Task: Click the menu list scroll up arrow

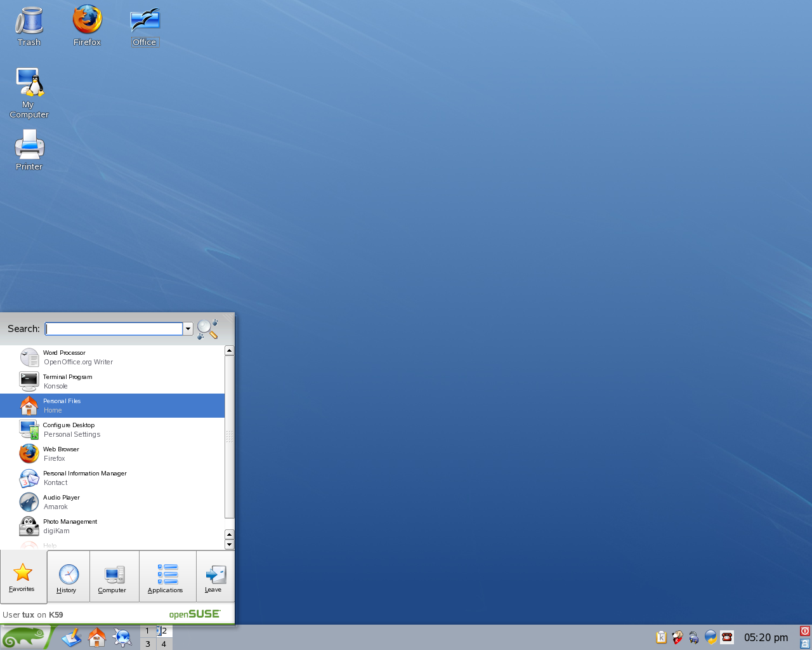Action: pyautogui.click(x=230, y=350)
